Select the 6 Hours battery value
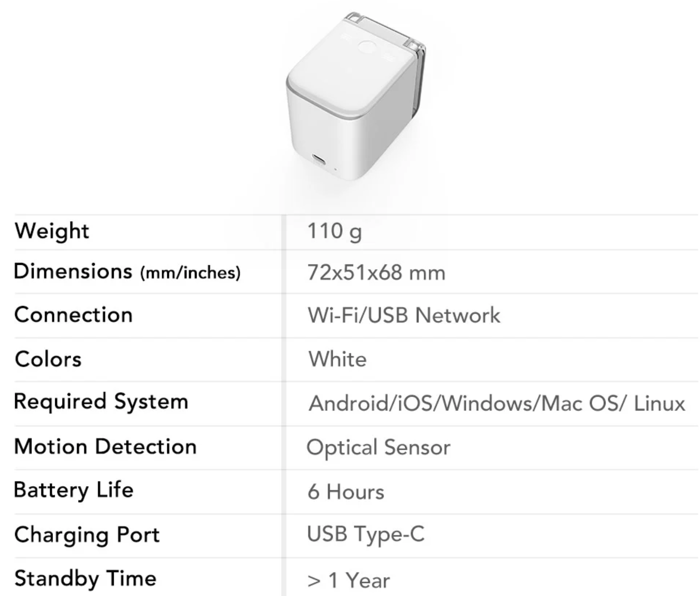The width and height of the screenshot is (700, 596). (x=346, y=492)
